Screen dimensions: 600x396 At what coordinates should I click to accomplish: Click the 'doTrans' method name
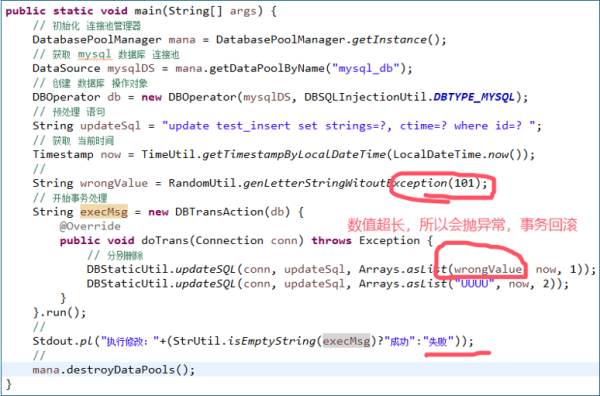click(165, 241)
